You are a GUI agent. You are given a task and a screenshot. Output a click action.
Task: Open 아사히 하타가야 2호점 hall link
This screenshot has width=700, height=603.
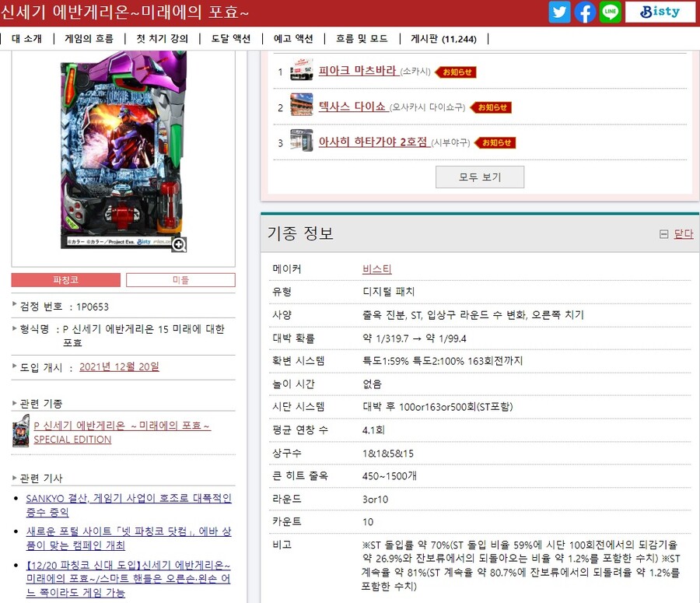[x=373, y=142]
